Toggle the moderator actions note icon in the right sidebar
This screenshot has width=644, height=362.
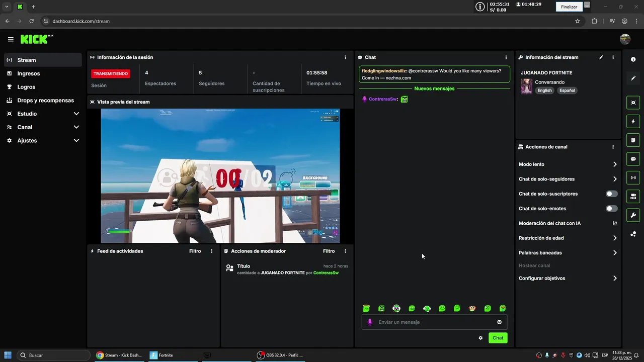633,140
